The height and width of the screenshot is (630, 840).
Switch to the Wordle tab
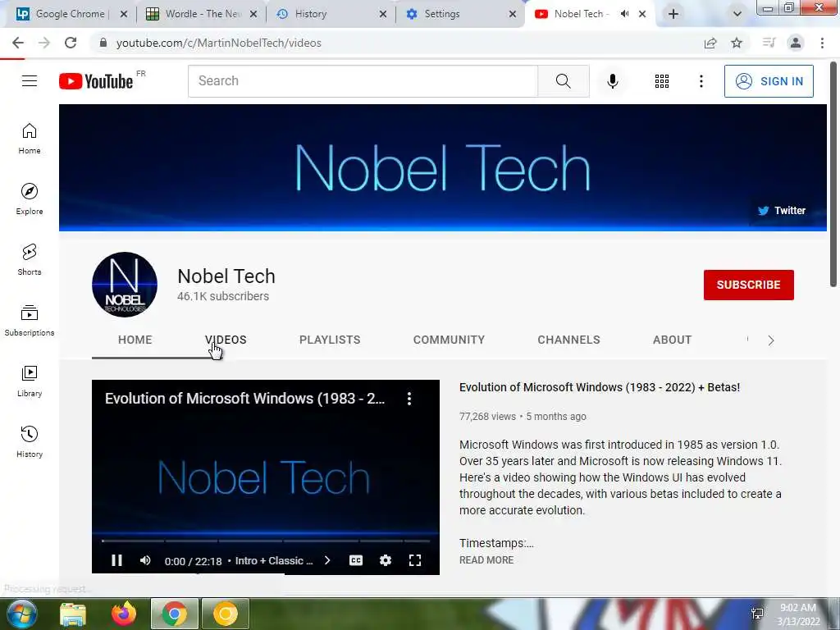(202, 14)
